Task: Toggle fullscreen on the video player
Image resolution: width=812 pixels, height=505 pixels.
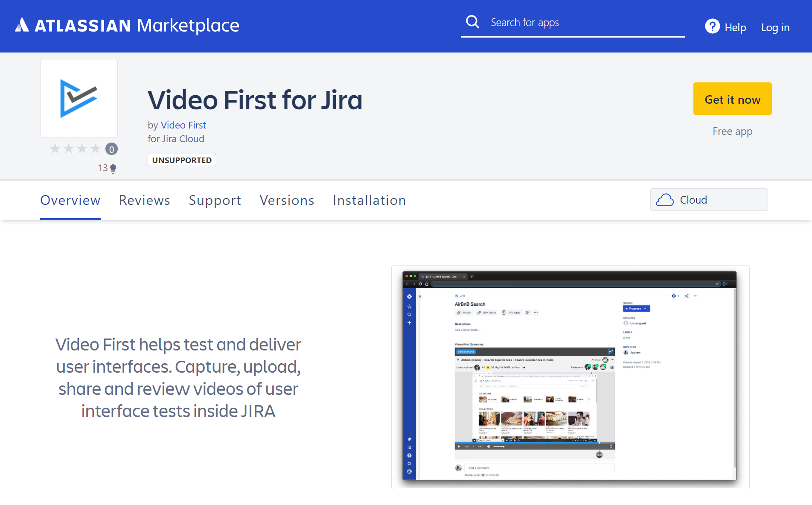Action: tap(610, 446)
